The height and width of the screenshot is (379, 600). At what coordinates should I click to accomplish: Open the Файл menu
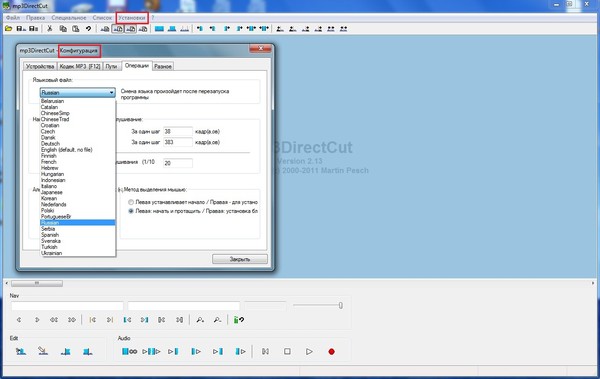(13, 18)
